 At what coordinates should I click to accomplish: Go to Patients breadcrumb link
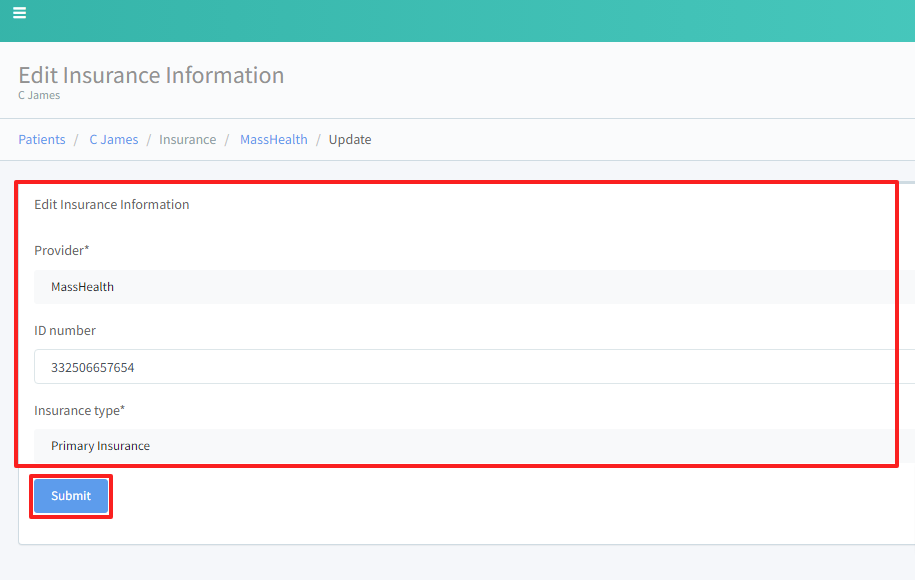(x=42, y=140)
